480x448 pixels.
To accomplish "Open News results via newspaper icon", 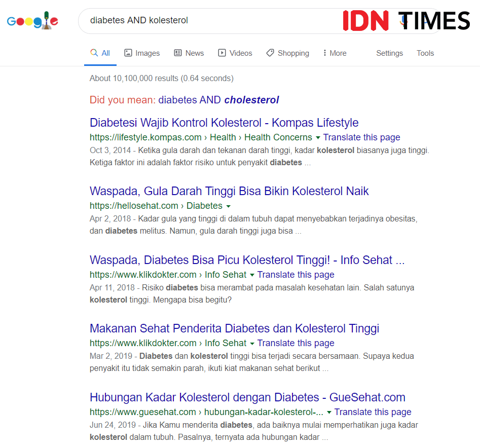I will [177, 53].
